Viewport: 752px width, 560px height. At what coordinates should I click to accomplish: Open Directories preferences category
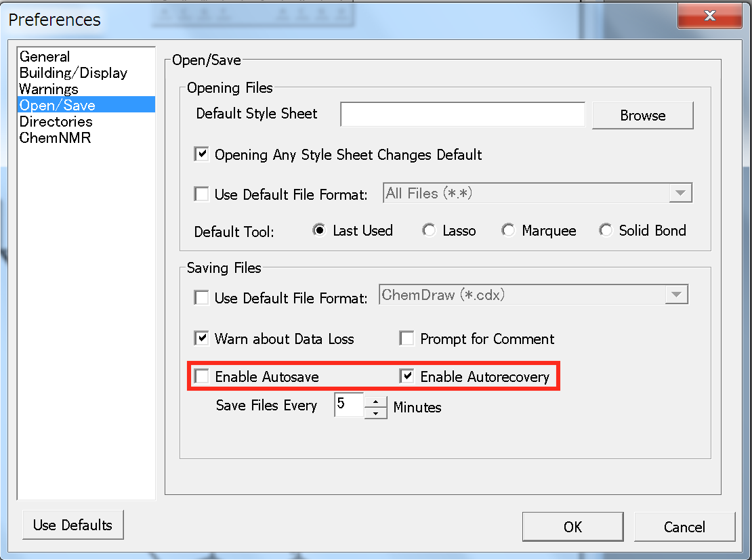(x=56, y=122)
